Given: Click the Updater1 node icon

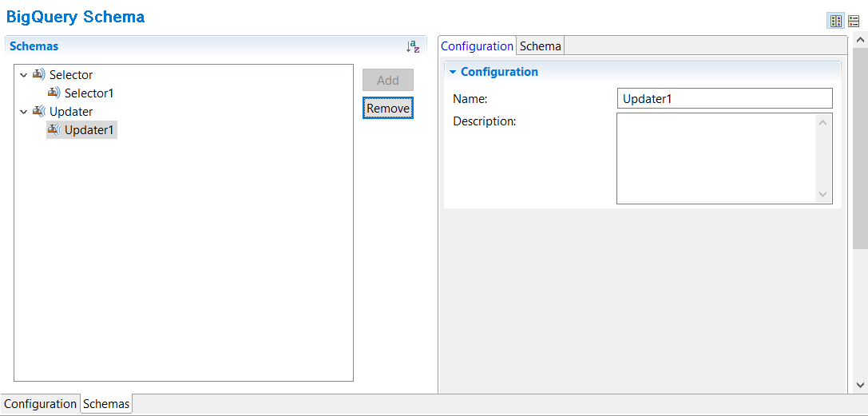Looking at the screenshot, I should (54, 130).
